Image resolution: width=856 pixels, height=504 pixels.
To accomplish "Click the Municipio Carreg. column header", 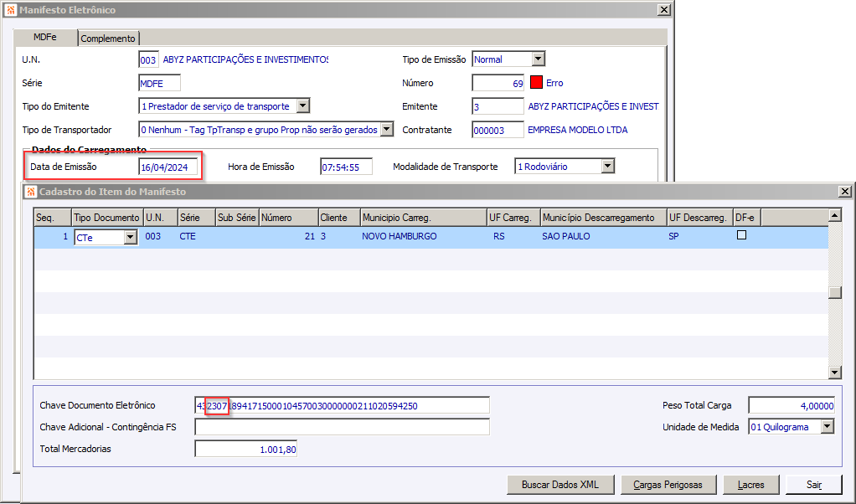I will click(424, 217).
